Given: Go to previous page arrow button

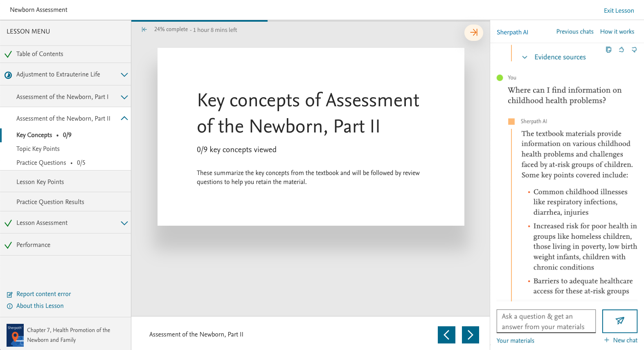Looking at the screenshot, I should point(446,335).
